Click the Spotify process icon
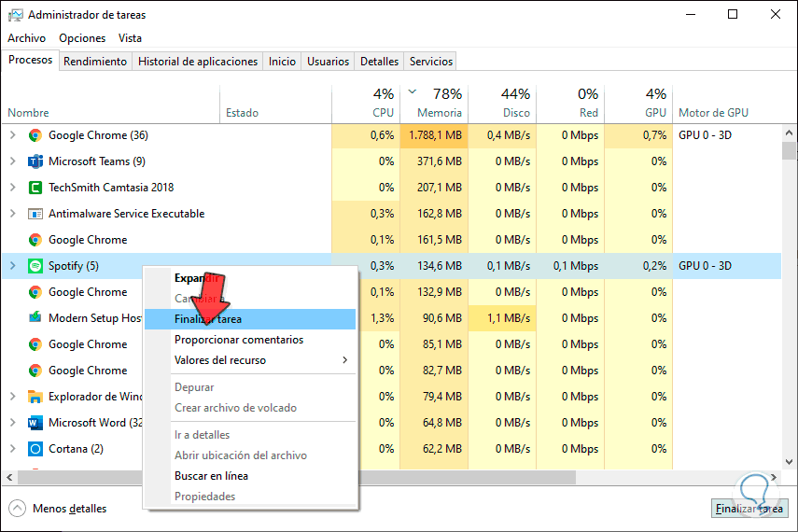798x532 pixels. (x=35, y=266)
